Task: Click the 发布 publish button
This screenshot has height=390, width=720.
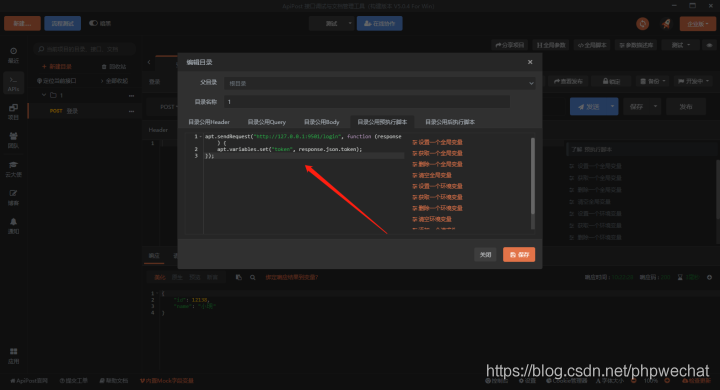Action: [x=686, y=107]
